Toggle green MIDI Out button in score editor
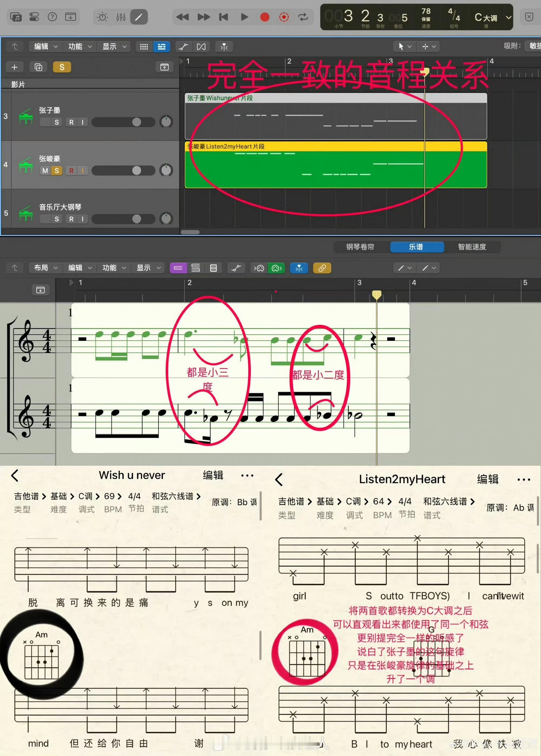 point(276,268)
